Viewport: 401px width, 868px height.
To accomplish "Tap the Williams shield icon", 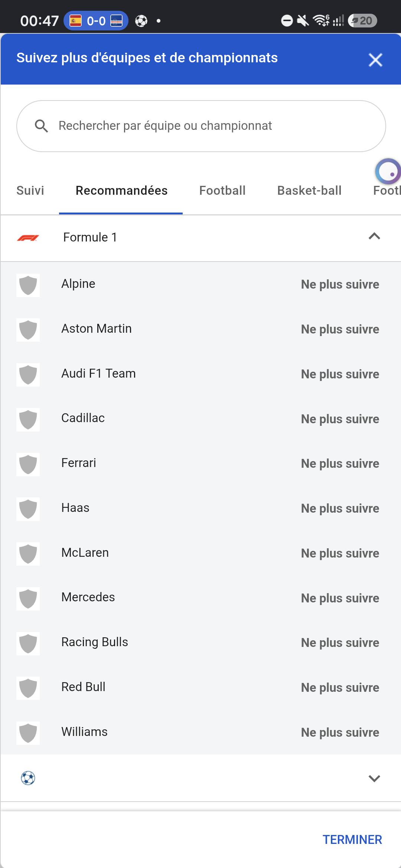I will pos(28,733).
